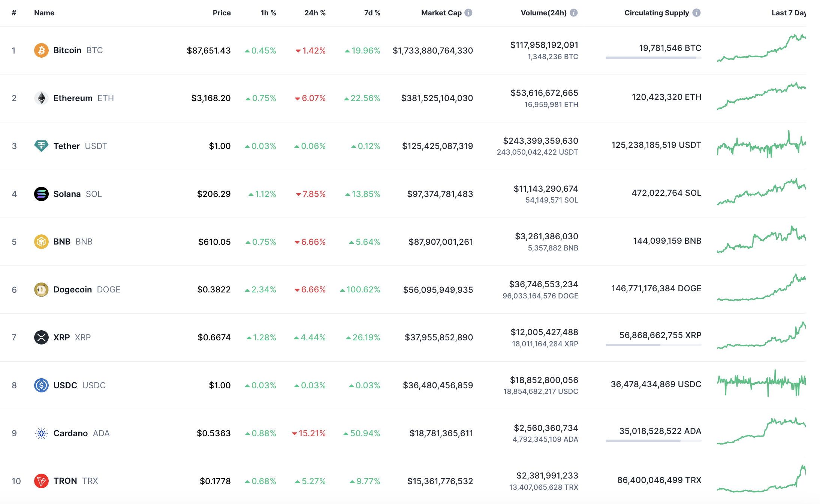Click the Tether logo icon
The height and width of the screenshot is (504, 820).
pyautogui.click(x=41, y=146)
